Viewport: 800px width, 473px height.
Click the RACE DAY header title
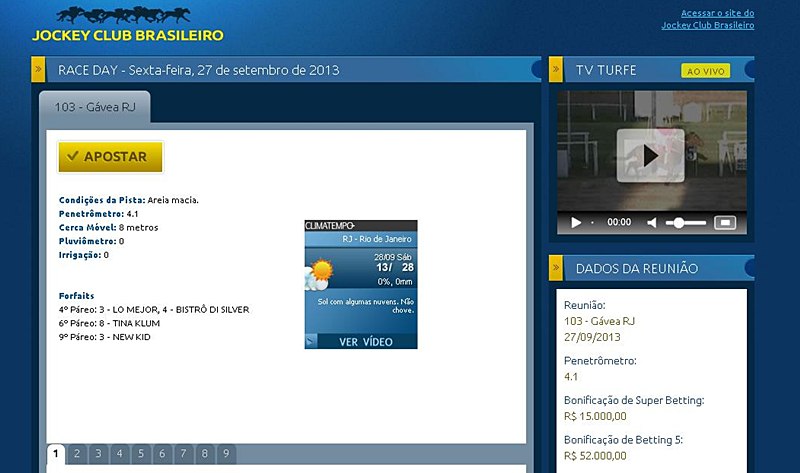point(198,70)
